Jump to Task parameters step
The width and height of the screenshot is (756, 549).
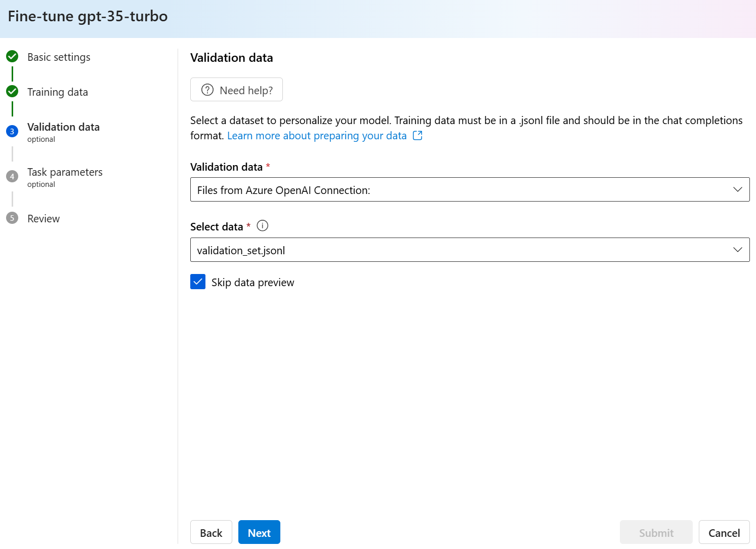point(65,172)
